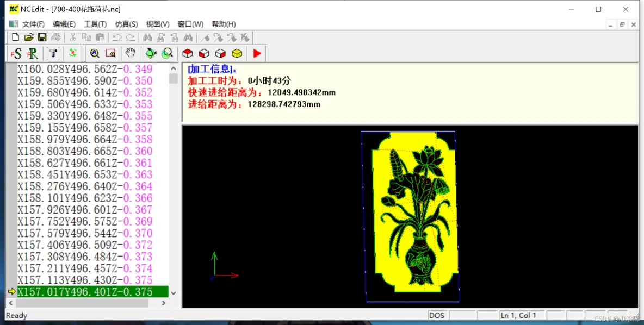Create a new file with the blank page icon

(x=15, y=37)
